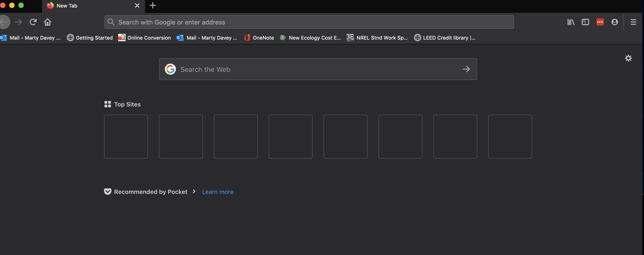Open the OneNote bookmark
Screen dimensions: 644x255
[x=259, y=38]
